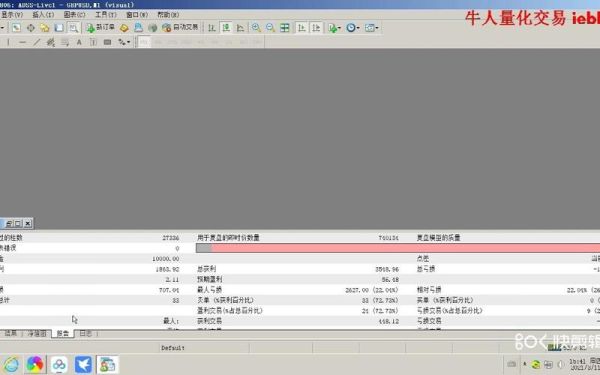The width and height of the screenshot is (600, 375).
Task: Select the vertical line drawing tool
Action: click(8, 42)
